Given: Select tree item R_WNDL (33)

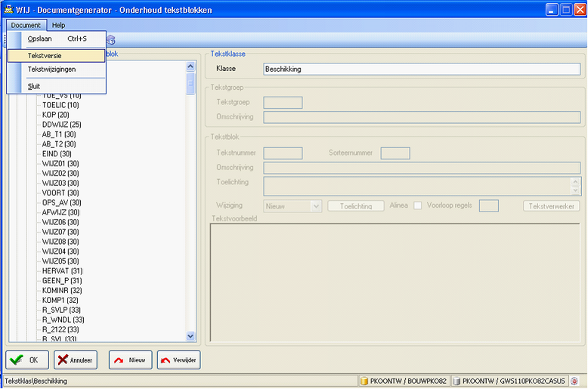Looking at the screenshot, I should point(63,320).
